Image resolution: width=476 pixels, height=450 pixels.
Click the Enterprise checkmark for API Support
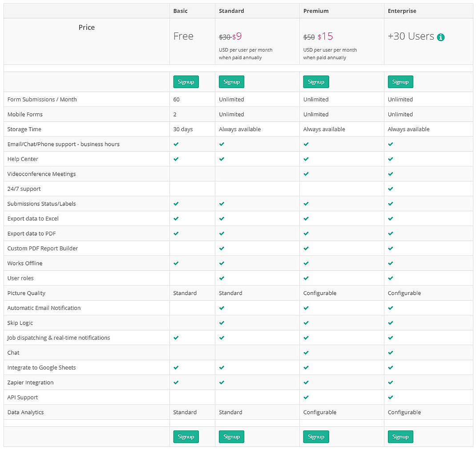point(391,397)
